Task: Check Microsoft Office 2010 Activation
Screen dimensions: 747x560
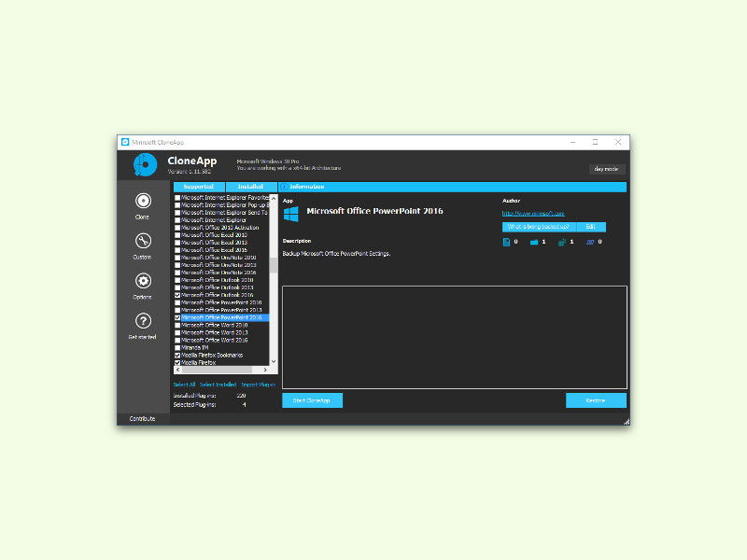Action: (x=177, y=228)
